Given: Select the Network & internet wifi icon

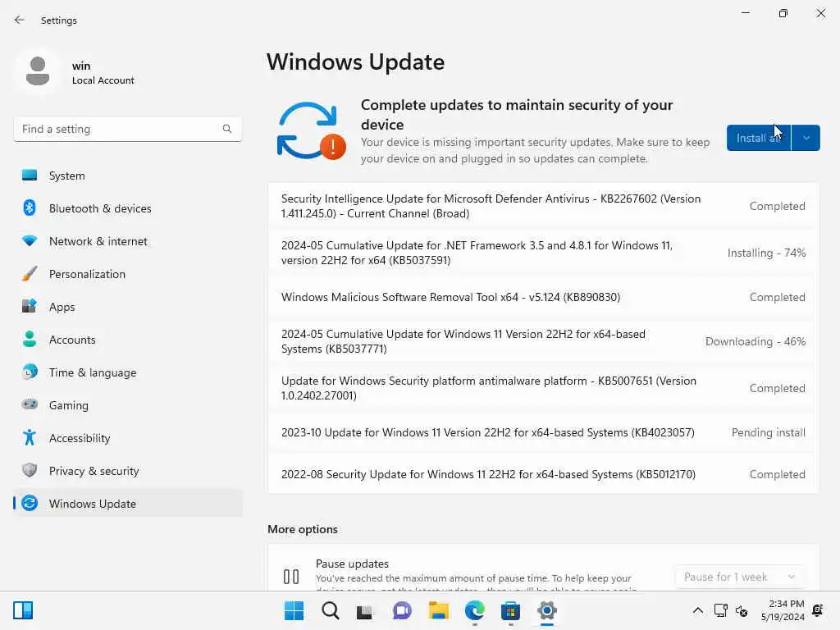Looking at the screenshot, I should [30, 240].
